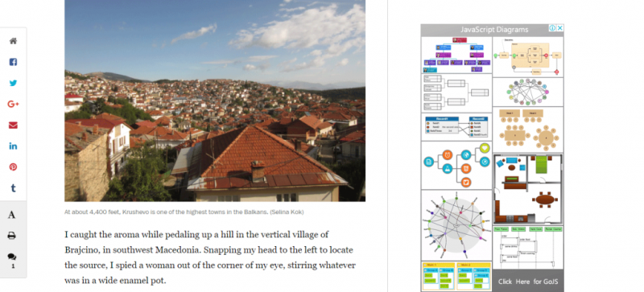The height and width of the screenshot is (292, 644).
Task: Click the Krushevo town photo
Action: coord(215,101)
